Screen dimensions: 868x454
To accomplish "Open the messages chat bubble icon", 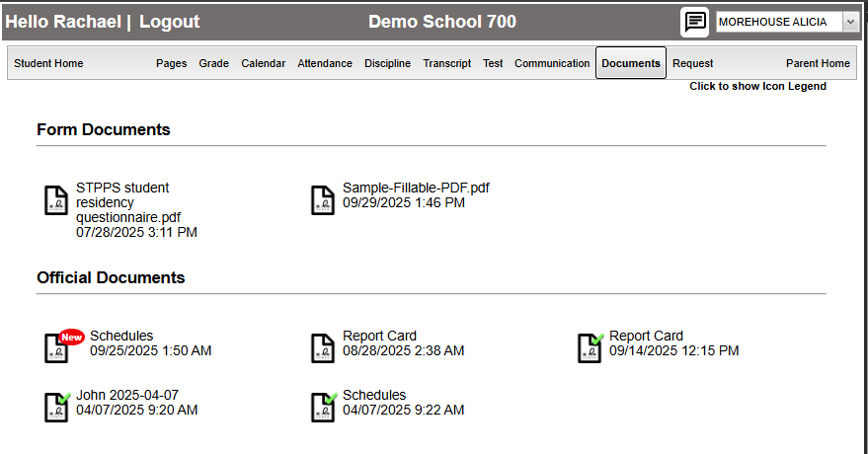I will pos(695,22).
